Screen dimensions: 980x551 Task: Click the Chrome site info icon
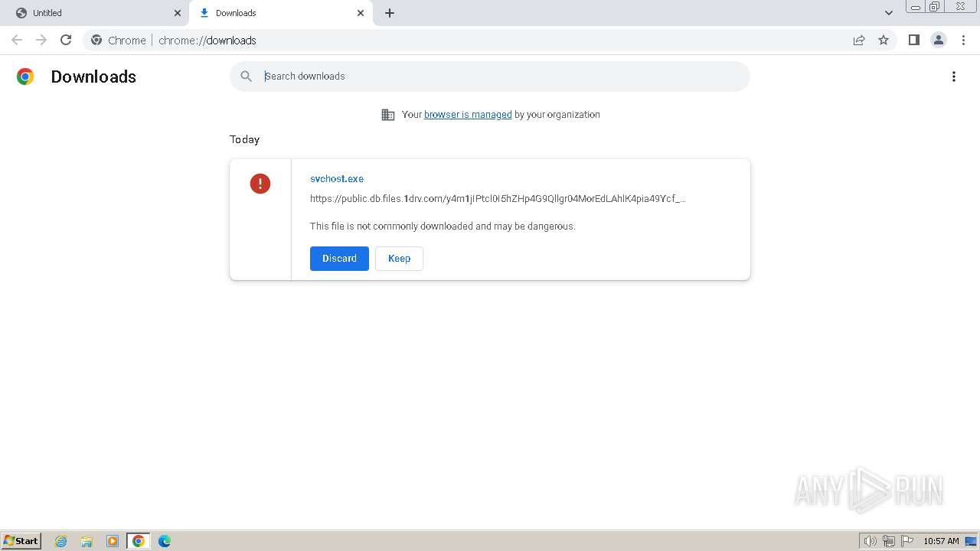pyautogui.click(x=96, y=40)
